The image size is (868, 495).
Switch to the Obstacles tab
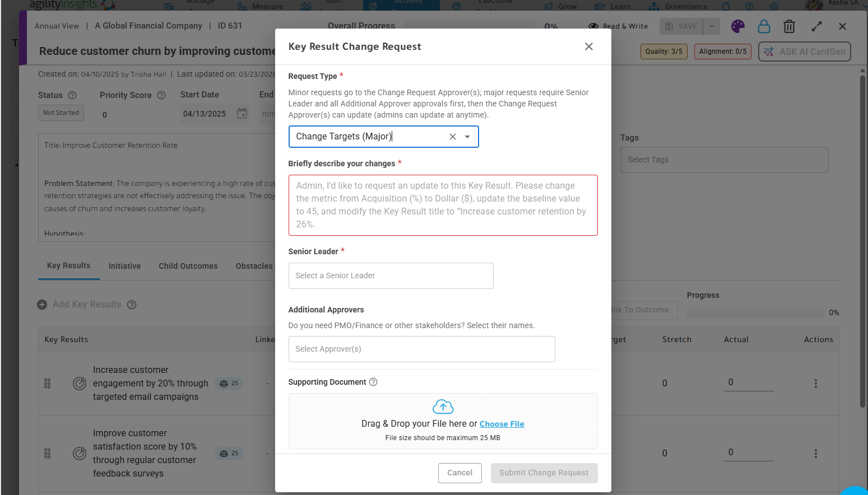click(254, 266)
